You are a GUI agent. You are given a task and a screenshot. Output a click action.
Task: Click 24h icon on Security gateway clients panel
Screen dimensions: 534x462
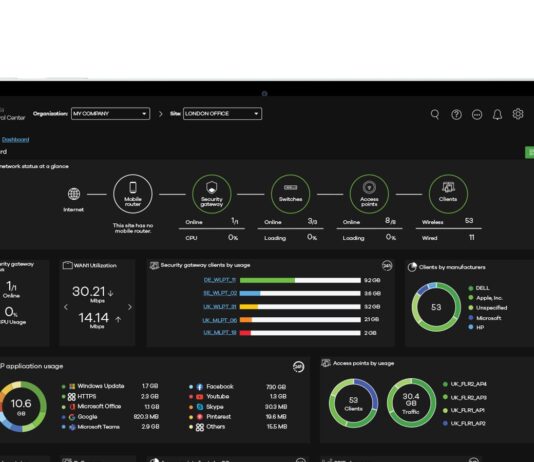(387, 266)
